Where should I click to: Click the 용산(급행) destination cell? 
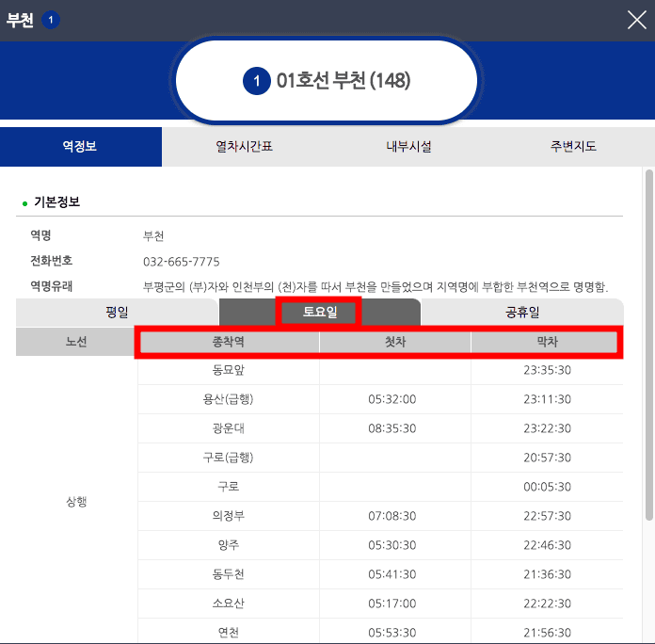(229, 399)
